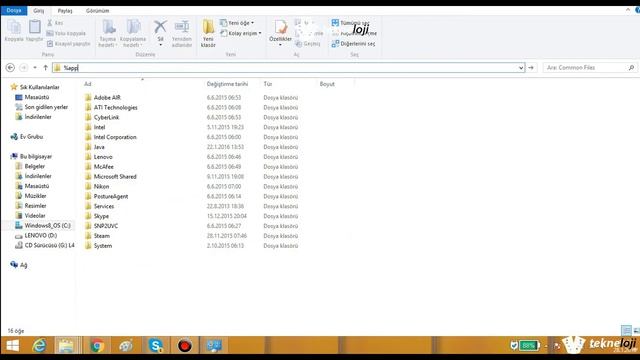
Task: Open the Taşıma hedefi button
Action: pyautogui.click(x=108, y=33)
